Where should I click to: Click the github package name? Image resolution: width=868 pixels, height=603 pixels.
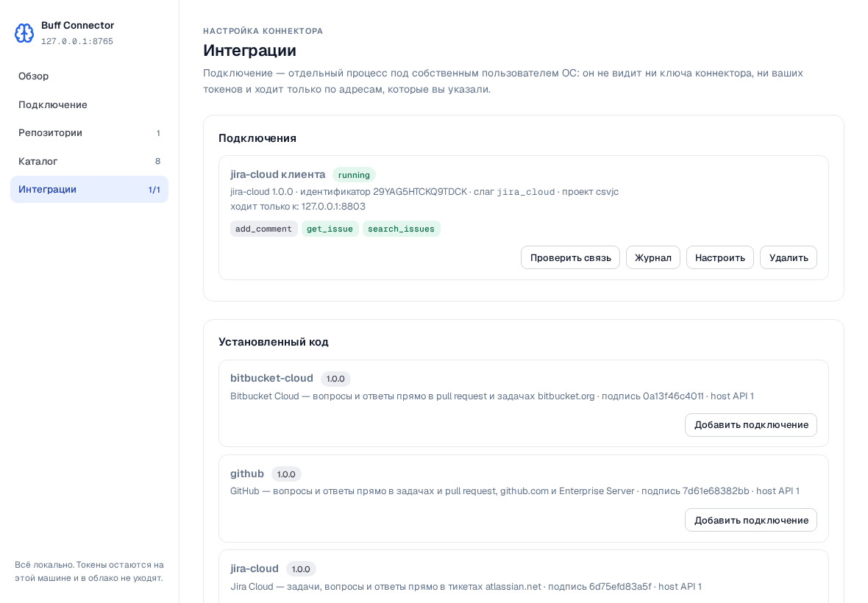247,474
